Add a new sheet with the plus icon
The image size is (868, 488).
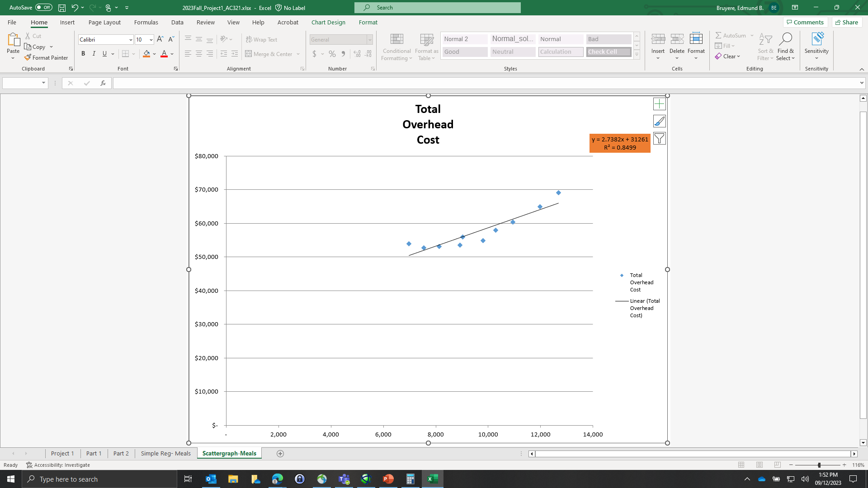click(280, 454)
